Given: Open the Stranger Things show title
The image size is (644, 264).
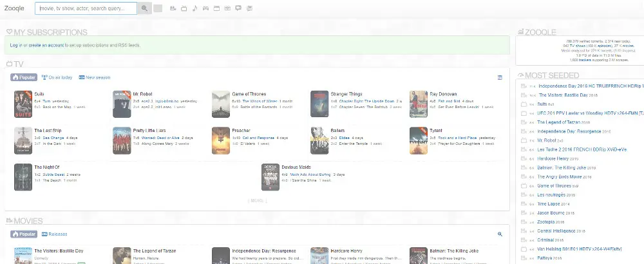Looking at the screenshot, I should pos(346,94).
